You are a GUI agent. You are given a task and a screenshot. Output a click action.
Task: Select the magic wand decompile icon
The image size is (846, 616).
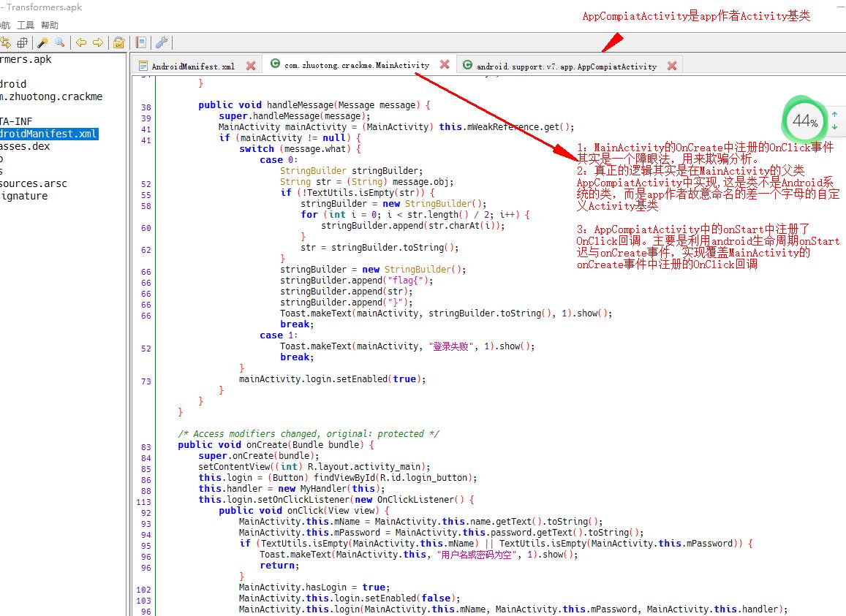point(42,42)
